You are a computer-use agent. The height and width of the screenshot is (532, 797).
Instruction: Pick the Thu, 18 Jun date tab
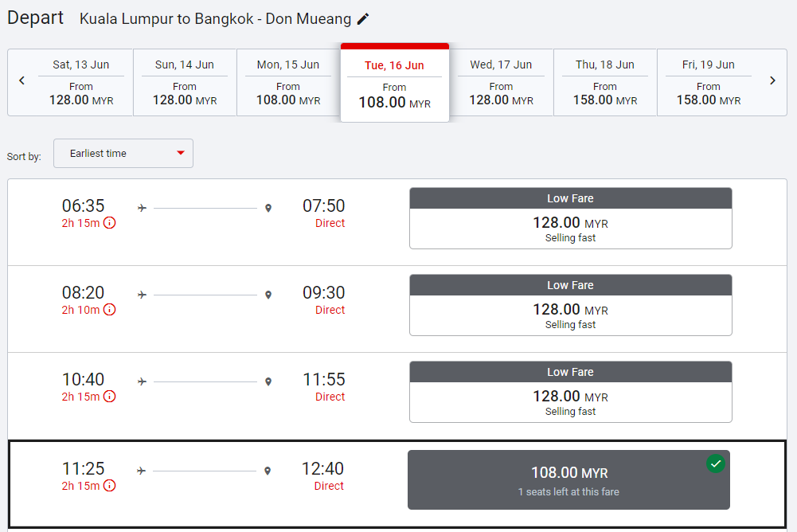pos(605,83)
